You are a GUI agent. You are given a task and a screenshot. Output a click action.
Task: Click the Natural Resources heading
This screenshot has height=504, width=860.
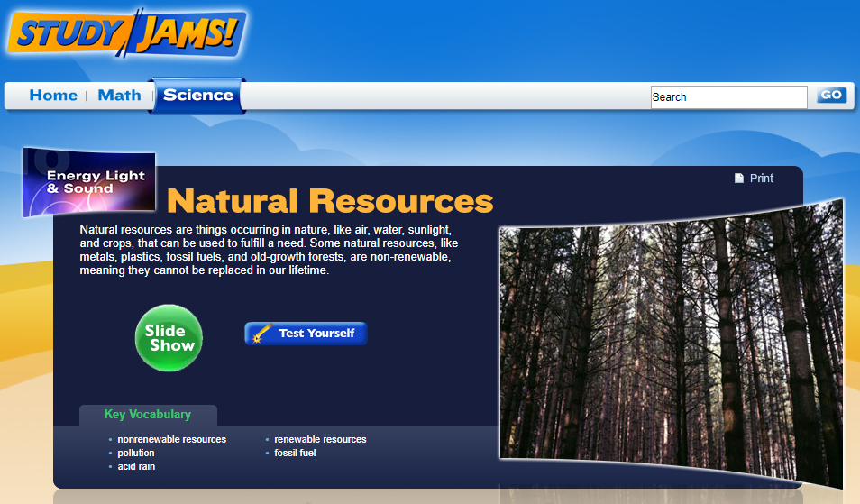tap(330, 201)
